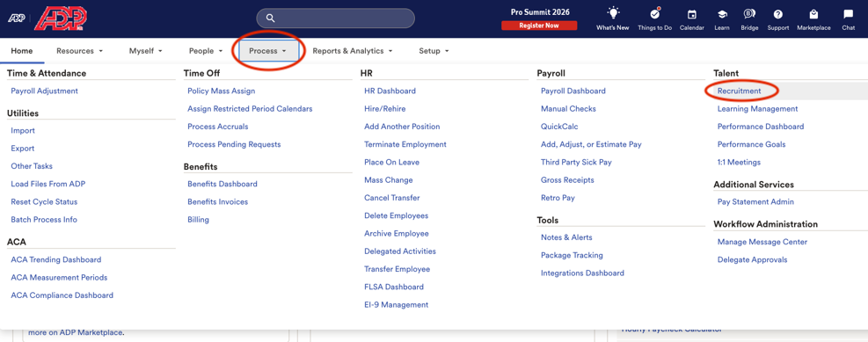
Task: Open Assign Restricted Period Calendars
Action: coord(251,108)
